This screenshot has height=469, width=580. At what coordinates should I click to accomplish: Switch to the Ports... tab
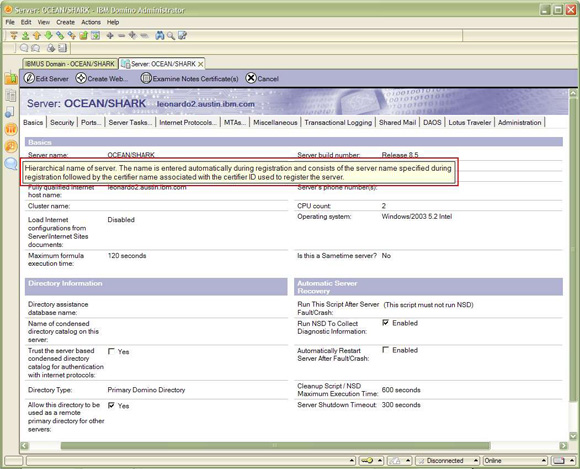[x=91, y=122]
